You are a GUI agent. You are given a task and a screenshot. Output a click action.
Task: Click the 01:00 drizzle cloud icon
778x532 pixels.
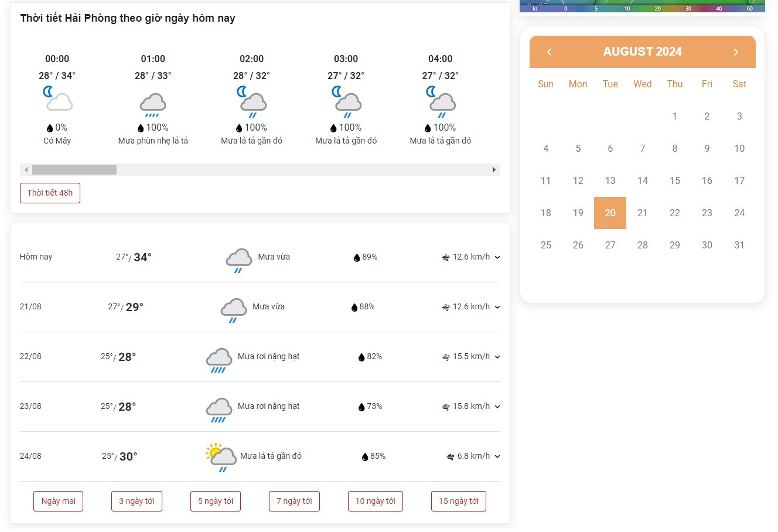coord(153,104)
